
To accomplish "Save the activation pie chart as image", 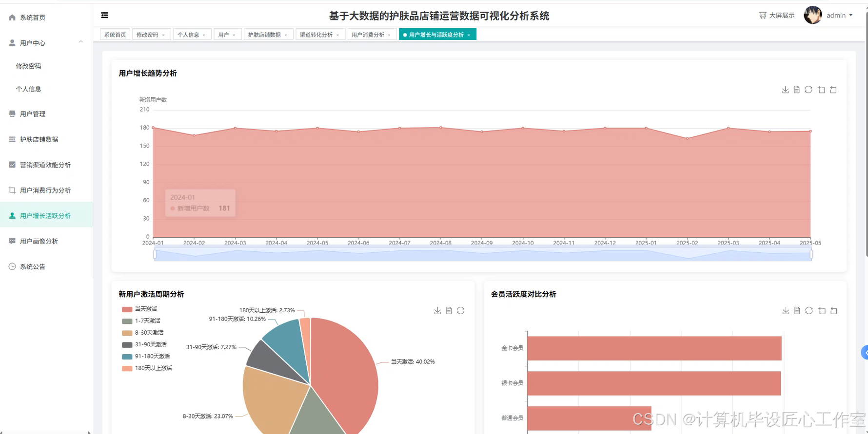I will click(x=437, y=311).
